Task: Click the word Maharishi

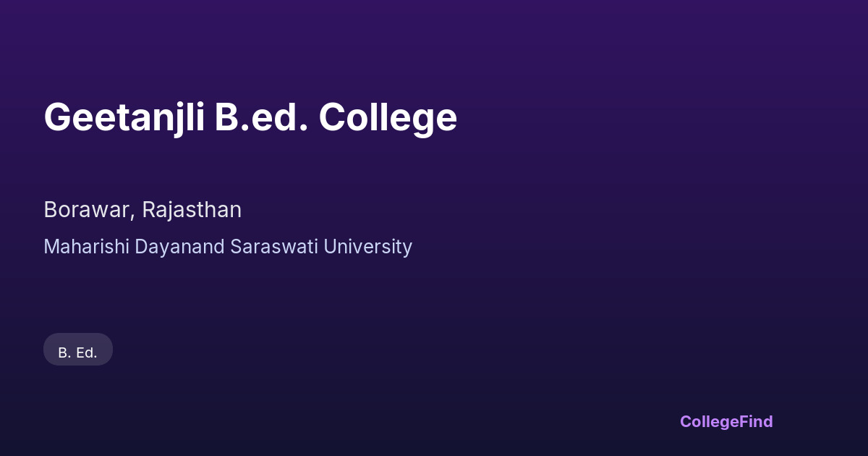Action: click(86, 247)
